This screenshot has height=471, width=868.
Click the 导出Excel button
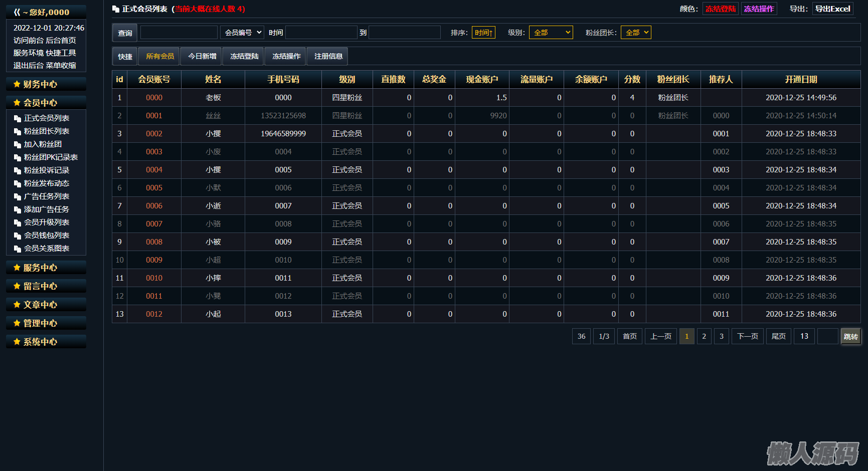(832, 9)
